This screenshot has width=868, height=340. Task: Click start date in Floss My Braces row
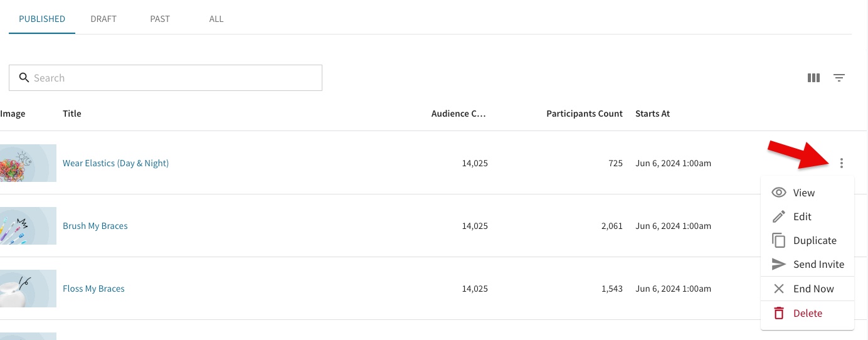coord(674,289)
